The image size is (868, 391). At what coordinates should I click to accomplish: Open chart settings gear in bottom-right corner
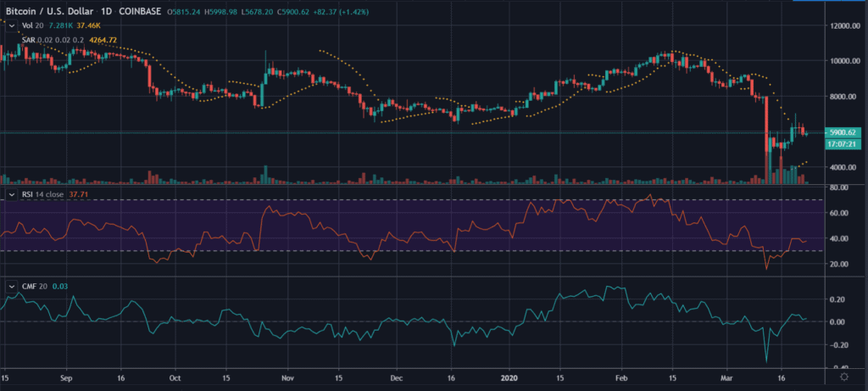coord(843,374)
